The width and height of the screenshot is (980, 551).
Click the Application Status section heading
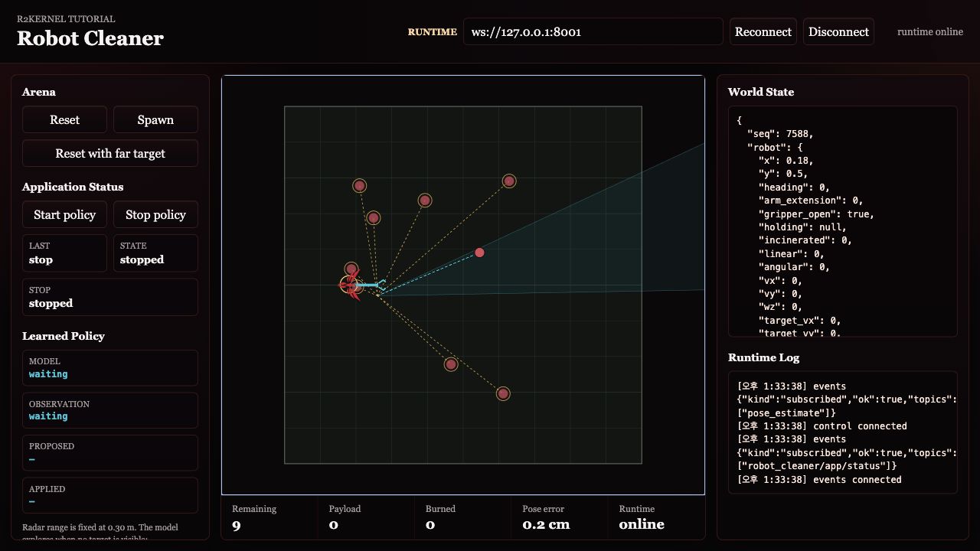point(73,187)
